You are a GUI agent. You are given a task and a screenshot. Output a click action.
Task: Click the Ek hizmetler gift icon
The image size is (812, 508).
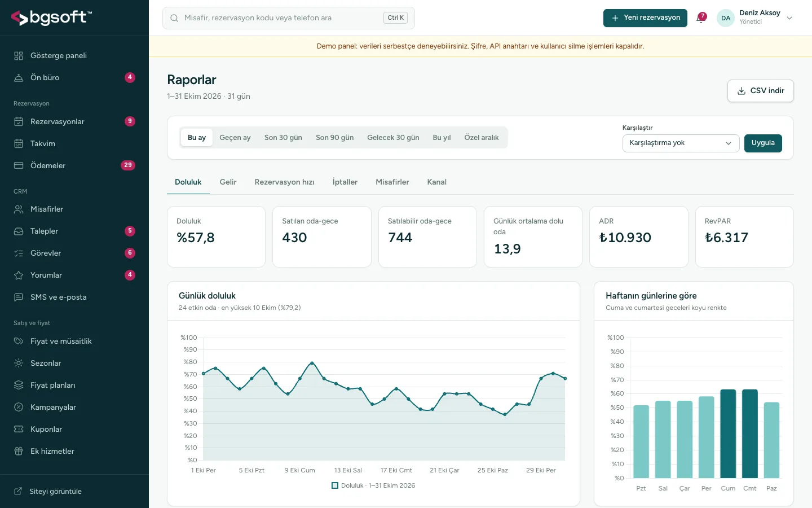click(19, 452)
